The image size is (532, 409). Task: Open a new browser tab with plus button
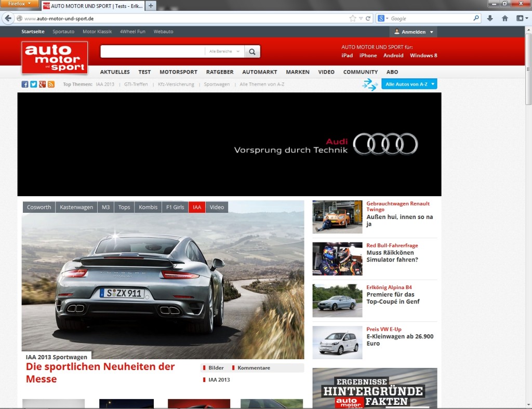pos(151,6)
